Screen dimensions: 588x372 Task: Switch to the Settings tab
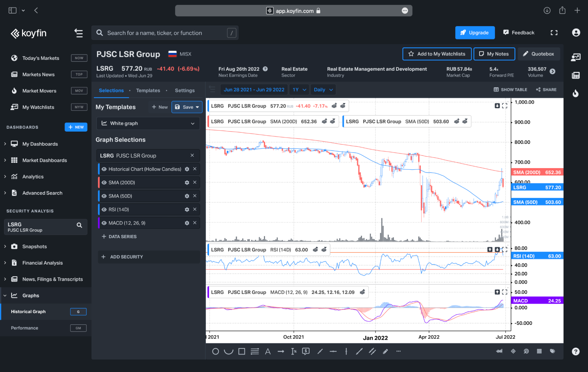click(185, 90)
